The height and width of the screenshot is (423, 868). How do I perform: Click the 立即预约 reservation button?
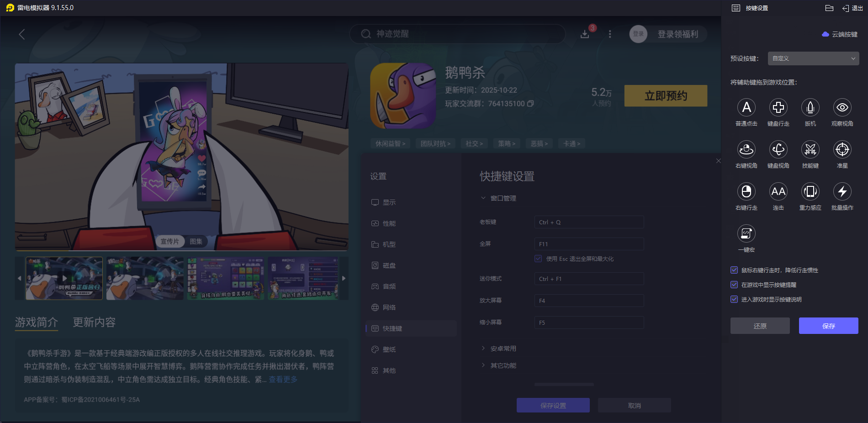click(x=666, y=96)
